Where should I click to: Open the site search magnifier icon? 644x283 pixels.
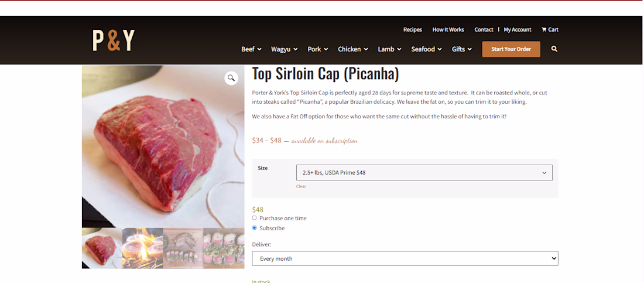click(554, 49)
